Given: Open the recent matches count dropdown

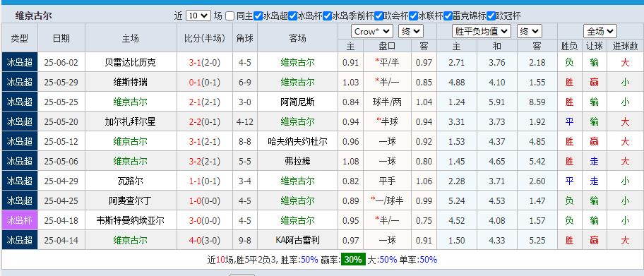Looking at the screenshot, I should [x=198, y=16].
